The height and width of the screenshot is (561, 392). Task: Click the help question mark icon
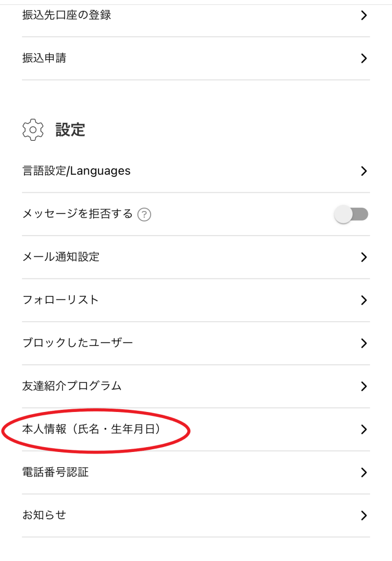[145, 215]
